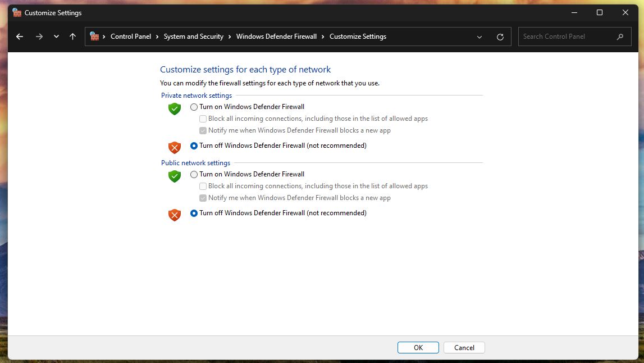Click the search magnifier icon

pyautogui.click(x=620, y=37)
